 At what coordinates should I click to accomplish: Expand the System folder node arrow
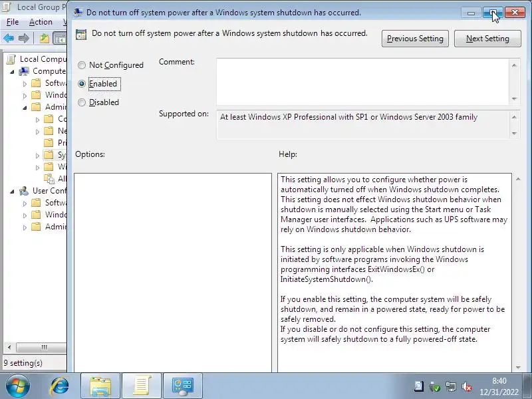37,156
